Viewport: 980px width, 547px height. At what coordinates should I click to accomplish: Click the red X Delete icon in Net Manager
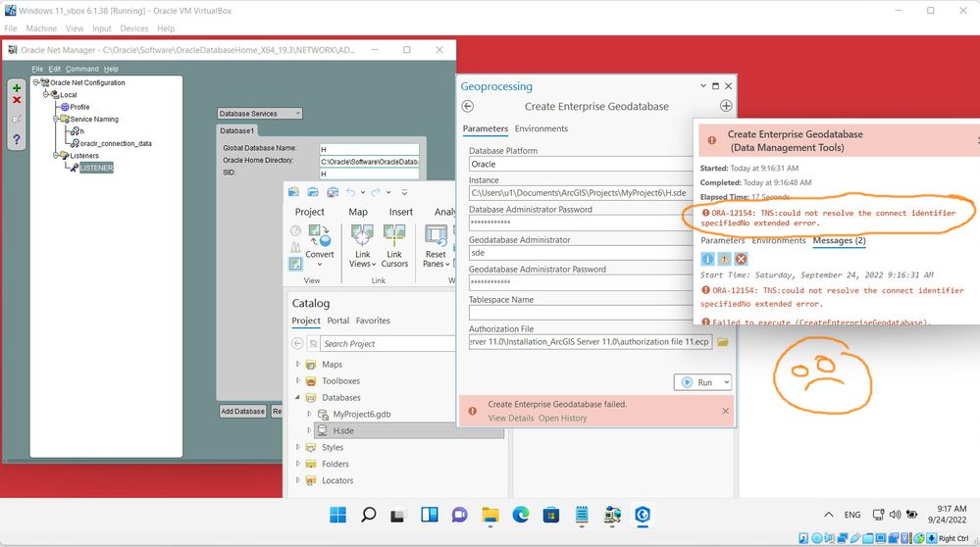(17, 100)
